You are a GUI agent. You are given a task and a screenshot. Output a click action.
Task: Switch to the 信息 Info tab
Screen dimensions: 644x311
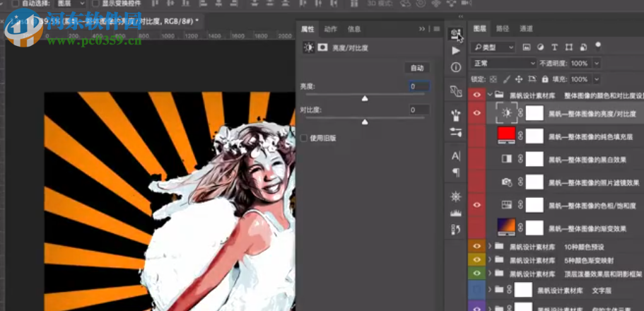click(x=354, y=29)
